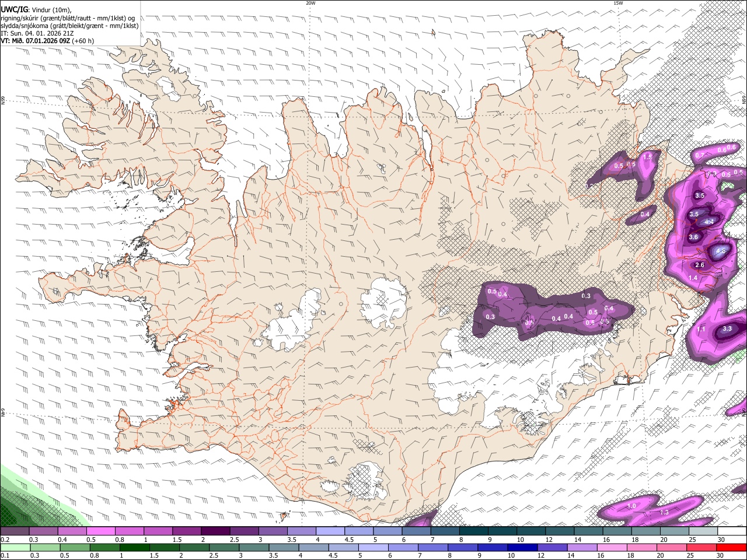Select the 0.2 swatch on the purple snow scale
The height and width of the screenshot is (560, 747).
tap(15, 531)
